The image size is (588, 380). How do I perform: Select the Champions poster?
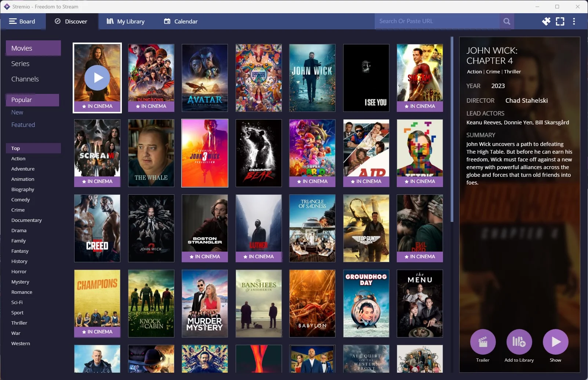pyautogui.click(x=97, y=303)
